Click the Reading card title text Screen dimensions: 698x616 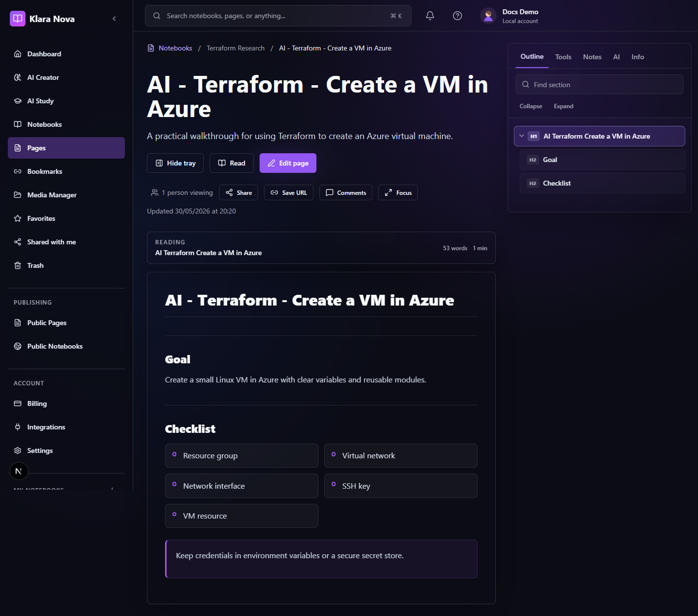point(208,253)
